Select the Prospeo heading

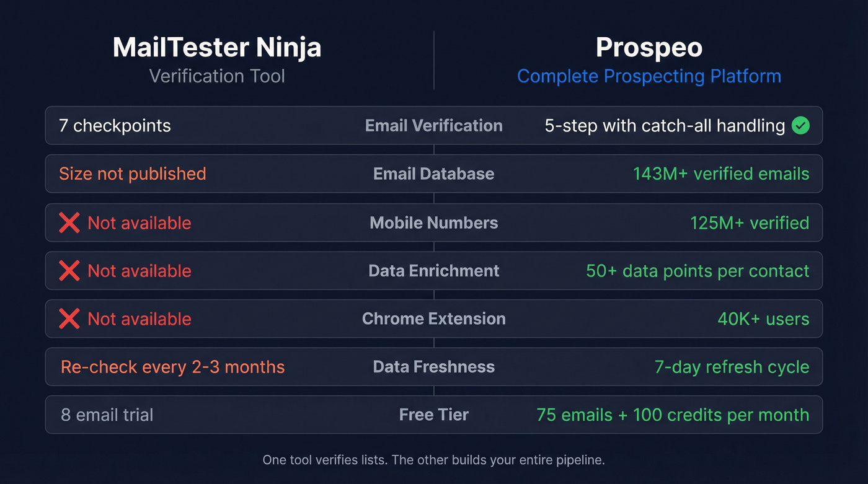tap(649, 46)
